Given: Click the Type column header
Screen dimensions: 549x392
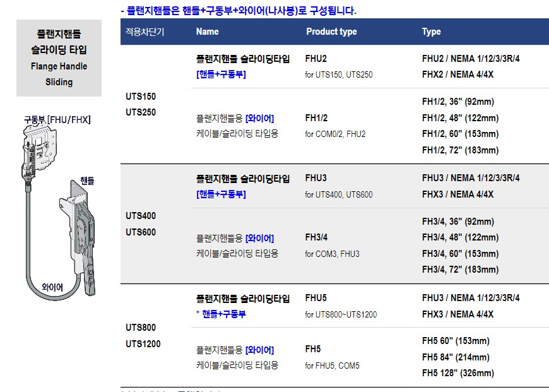Looking at the screenshot, I should pyautogui.click(x=432, y=32).
